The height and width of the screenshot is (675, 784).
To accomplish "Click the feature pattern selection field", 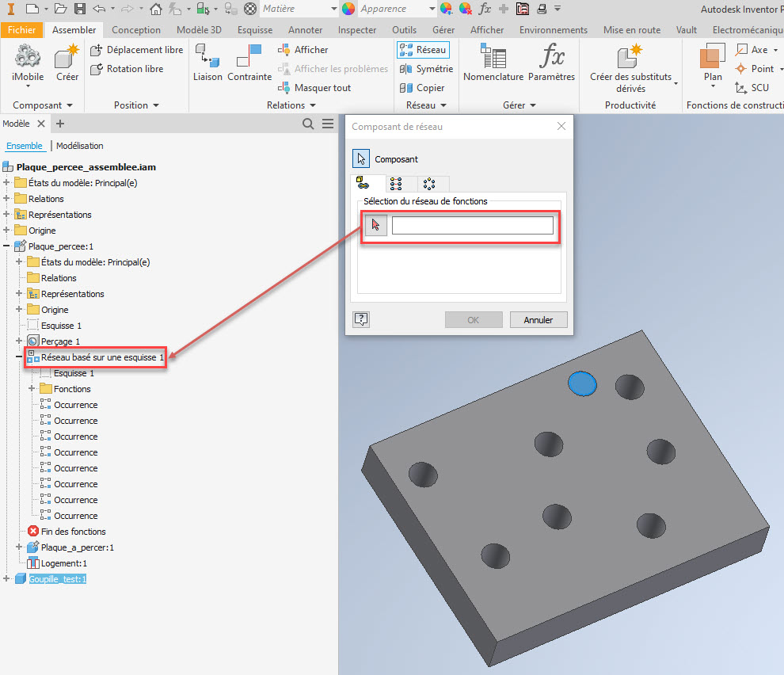I will click(x=472, y=225).
